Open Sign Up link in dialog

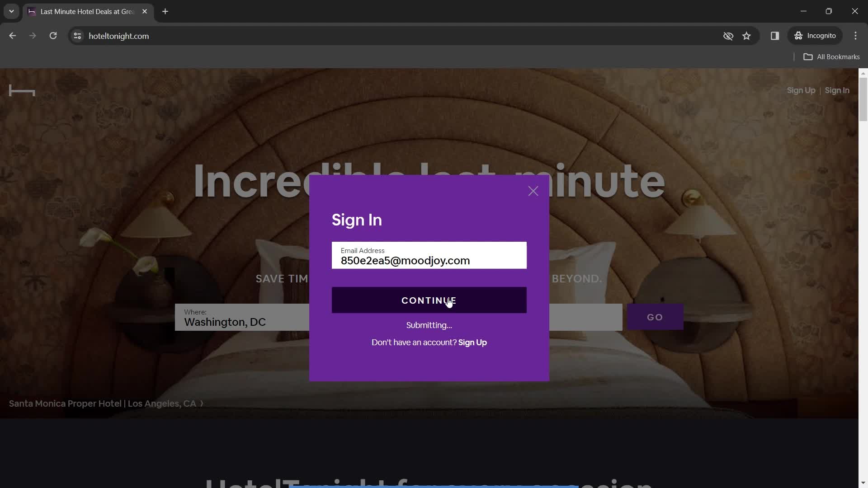(472, 343)
